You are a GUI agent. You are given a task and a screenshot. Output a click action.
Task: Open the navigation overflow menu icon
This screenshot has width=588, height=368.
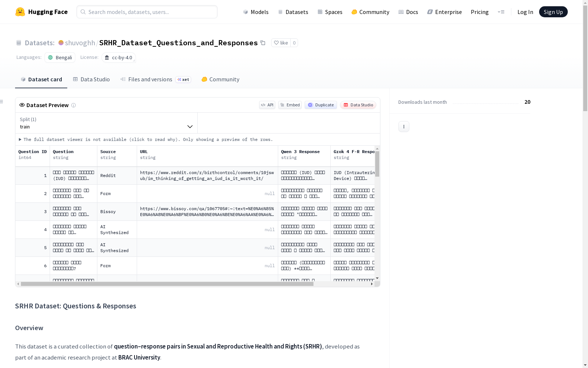click(x=501, y=12)
